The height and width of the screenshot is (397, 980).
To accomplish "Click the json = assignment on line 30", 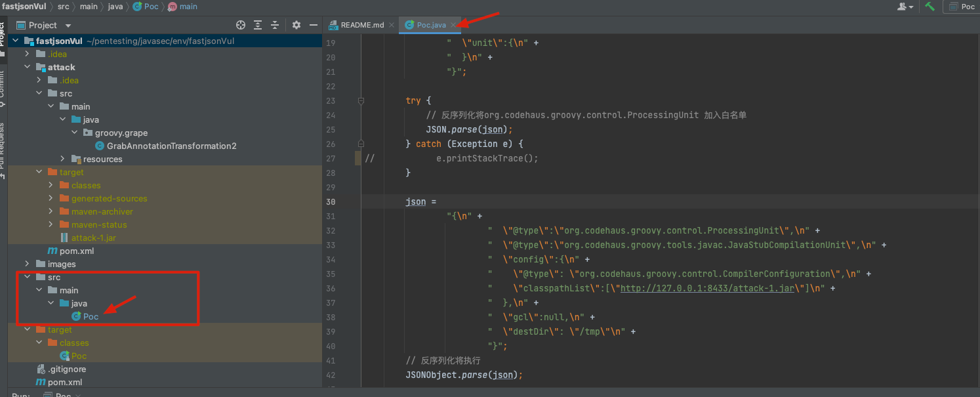I will [x=420, y=201].
